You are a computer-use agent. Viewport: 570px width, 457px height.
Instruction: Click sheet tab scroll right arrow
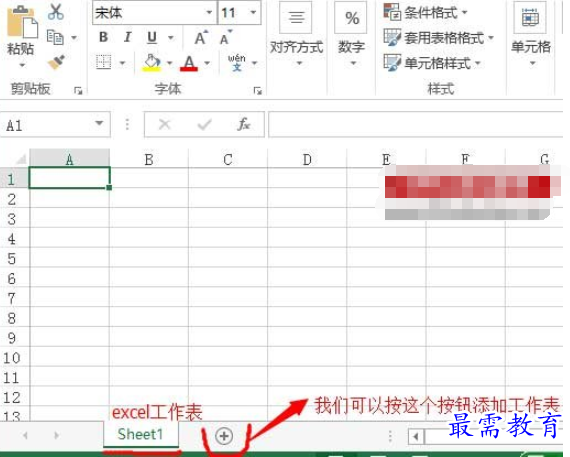point(56,435)
